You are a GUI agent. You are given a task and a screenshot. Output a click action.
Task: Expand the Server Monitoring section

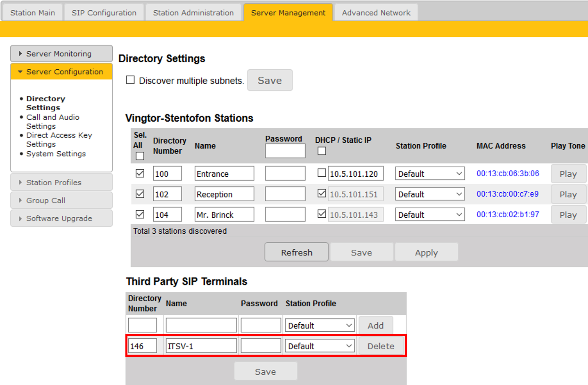coord(59,54)
